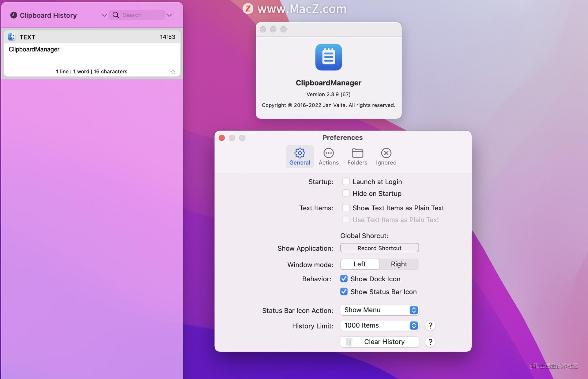Open help for History Limit
Screen dimensions: 588x379
coord(430,325)
